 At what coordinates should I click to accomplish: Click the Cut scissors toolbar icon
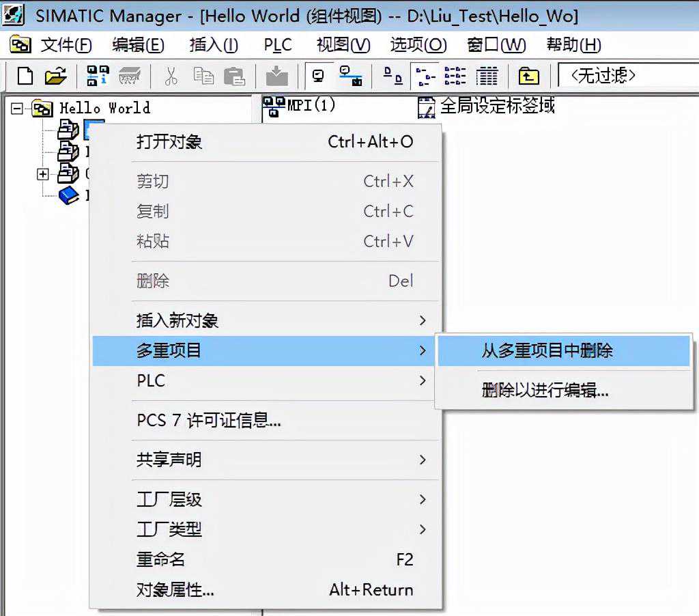[x=171, y=75]
